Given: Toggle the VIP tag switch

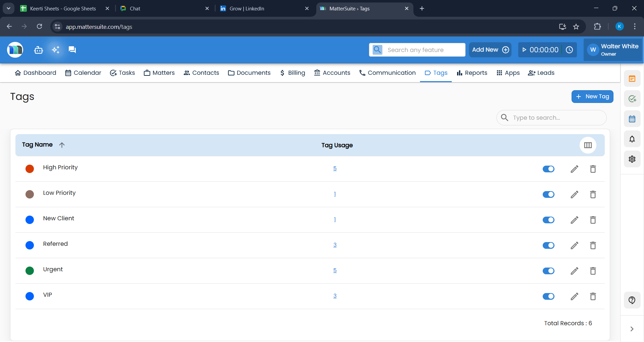Looking at the screenshot, I should coord(548,296).
